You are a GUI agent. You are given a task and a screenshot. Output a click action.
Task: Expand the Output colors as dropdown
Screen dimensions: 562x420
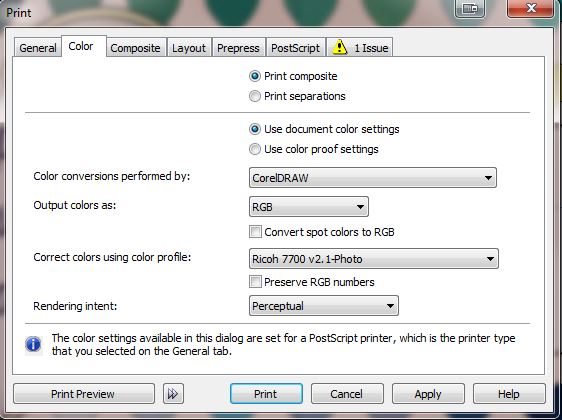pos(309,207)
